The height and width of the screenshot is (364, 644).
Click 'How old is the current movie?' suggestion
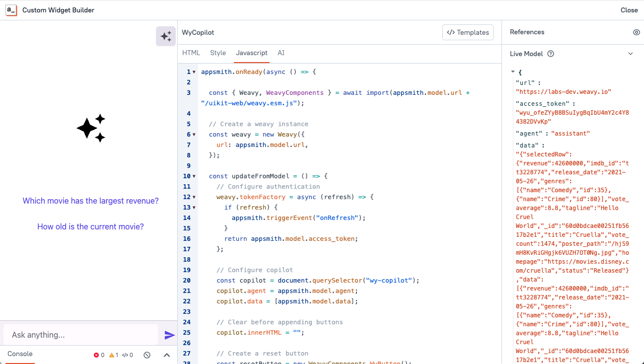[91, 226]
